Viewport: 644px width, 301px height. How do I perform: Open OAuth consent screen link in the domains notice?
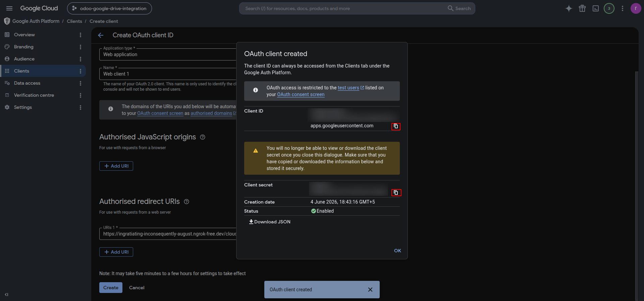coord(160,113)
